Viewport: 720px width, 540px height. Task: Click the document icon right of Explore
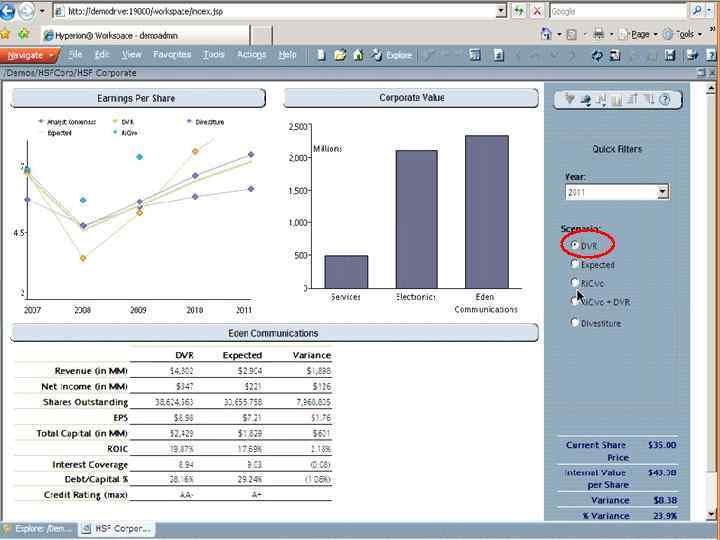pyautogui.click(x=499, y=56)
